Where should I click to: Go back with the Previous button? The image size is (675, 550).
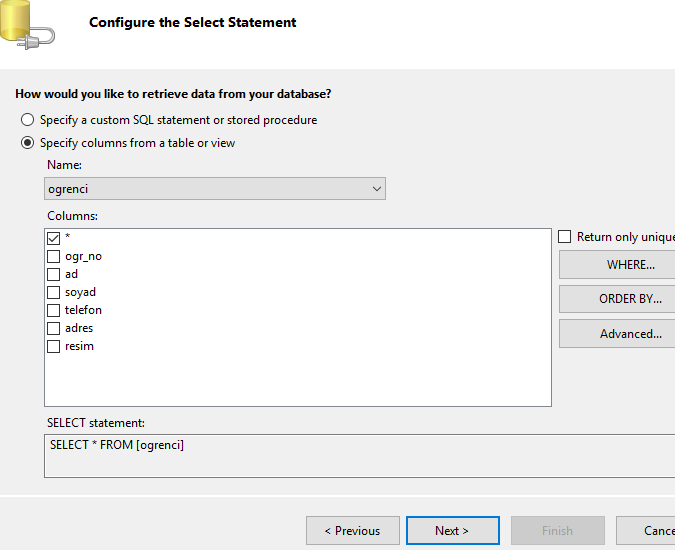point(353,531)
